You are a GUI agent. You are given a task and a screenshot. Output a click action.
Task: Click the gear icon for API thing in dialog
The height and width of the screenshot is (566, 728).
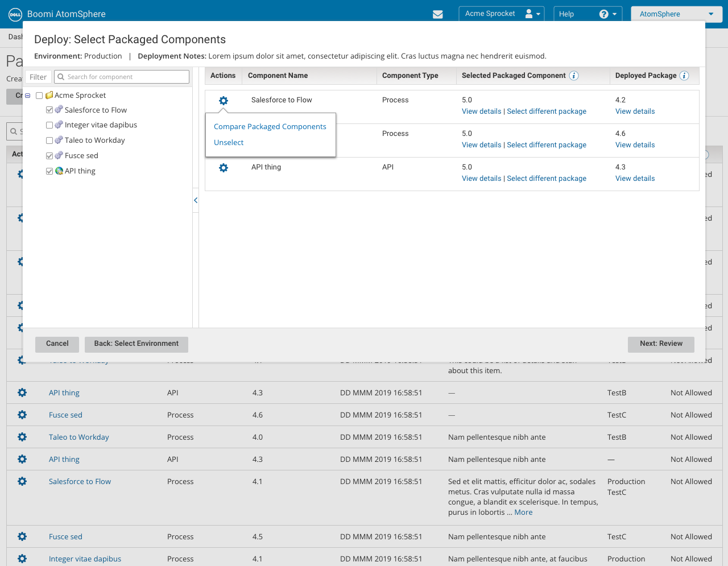(x=224, y=168)
